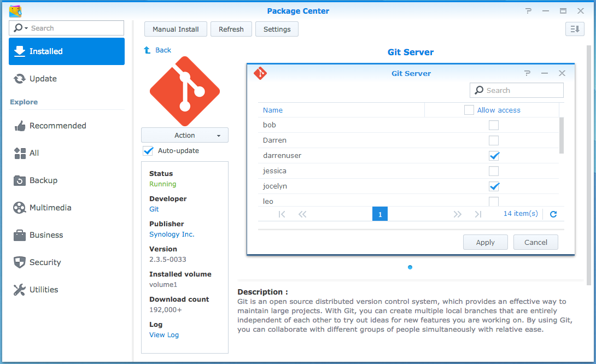
Task: Open help in Git Server dialog
Action: tap(527, 73)
